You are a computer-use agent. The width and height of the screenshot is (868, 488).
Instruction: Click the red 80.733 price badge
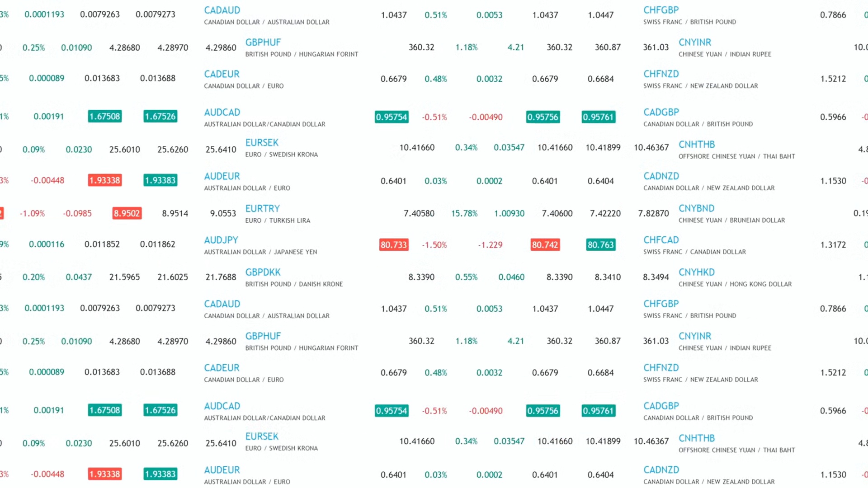(394, 245)
